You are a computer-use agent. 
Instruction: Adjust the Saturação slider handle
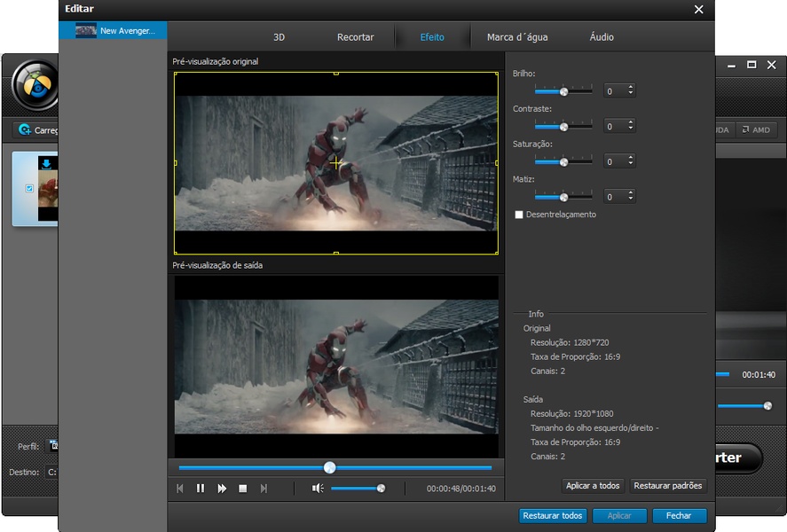click(563, 162)
